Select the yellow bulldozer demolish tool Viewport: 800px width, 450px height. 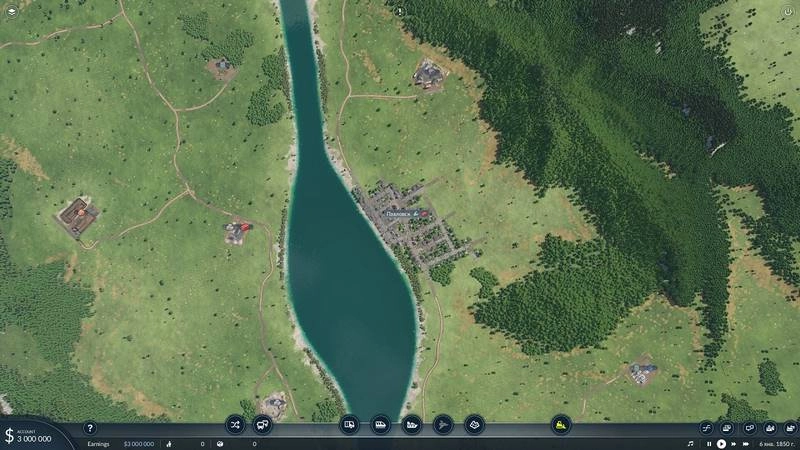(x=561, y=424)
